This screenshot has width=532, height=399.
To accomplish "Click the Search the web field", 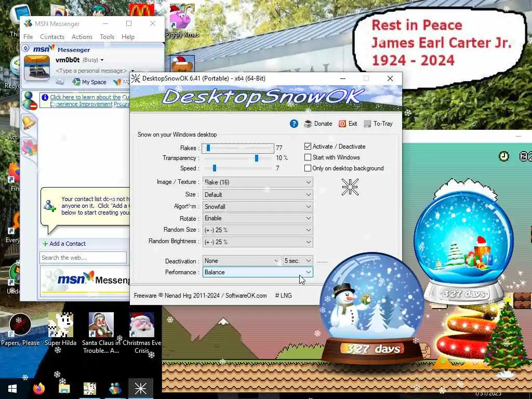I will (83, 258).
